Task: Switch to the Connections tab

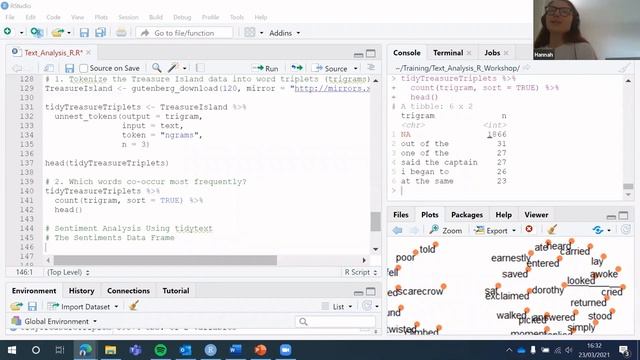Action: point(128,291)
